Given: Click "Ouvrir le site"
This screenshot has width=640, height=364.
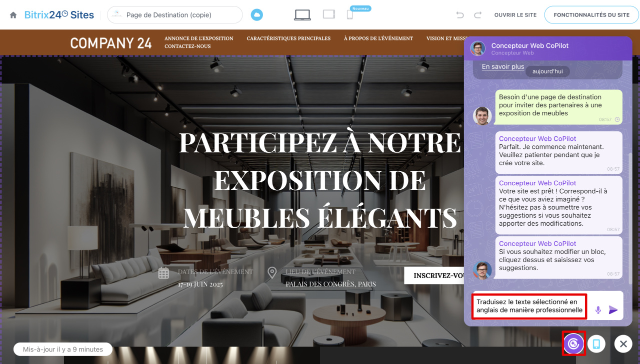Looking at the screenshot, I should point(515,15).
